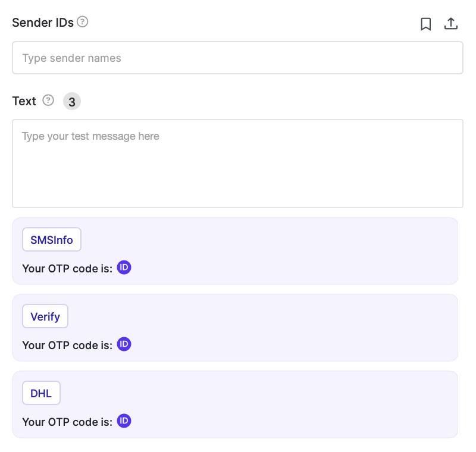Click the count badge showing 3
Screen dimensions: 476x452
72,101
